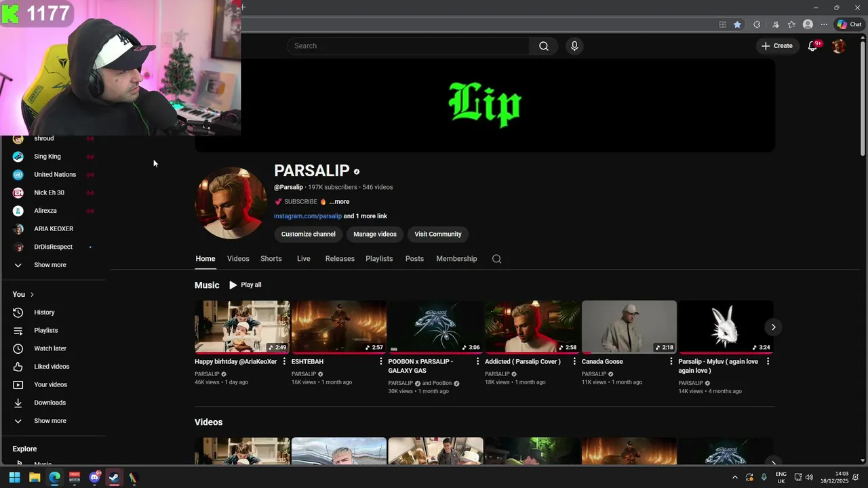The height and width of the screenshot is (488, 868).
Task: Switch to the Releases channel tab
Action: (x=340, y=259)
